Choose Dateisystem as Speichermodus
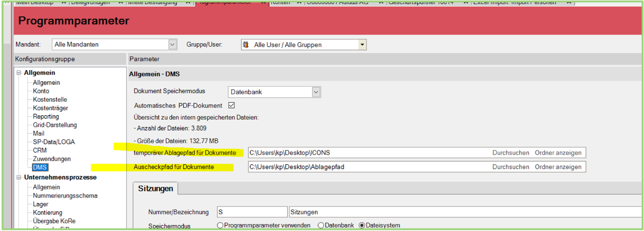The width and height of the screenshot is (644, 231). pos(362,225)
